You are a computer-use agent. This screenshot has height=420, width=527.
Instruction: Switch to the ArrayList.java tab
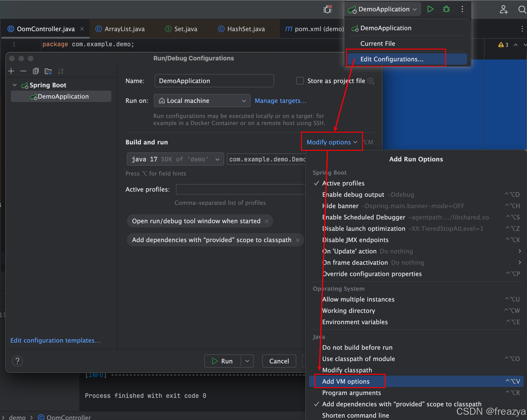coord(124,29)
